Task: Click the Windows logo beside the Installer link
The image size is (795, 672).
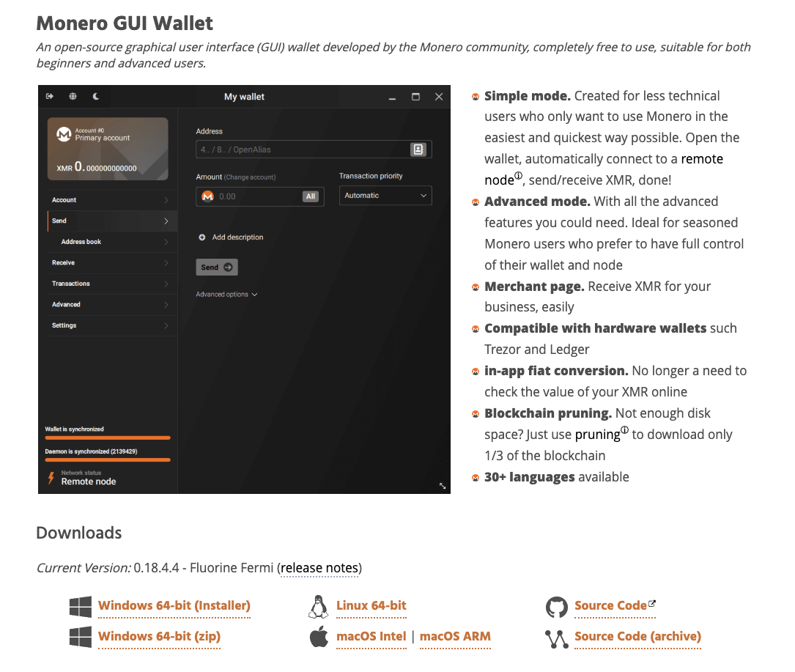Action: coord(80,607)
